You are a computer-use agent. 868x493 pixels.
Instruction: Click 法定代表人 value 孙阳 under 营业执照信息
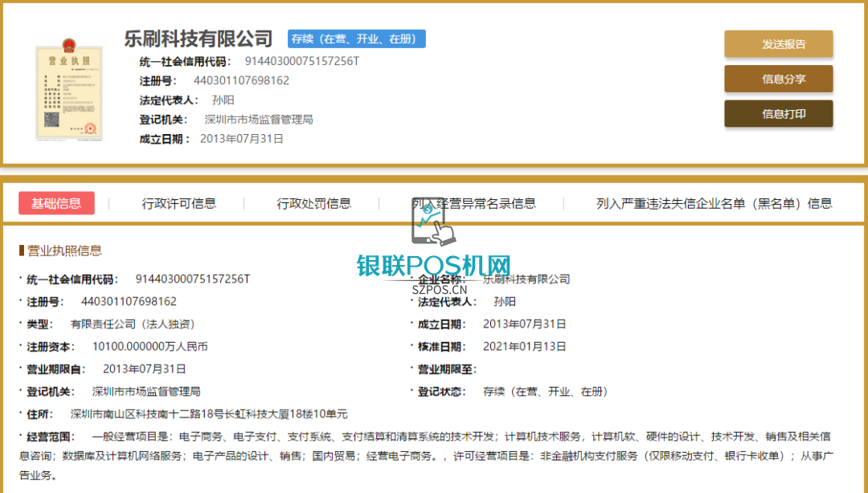(x=505, y=302)
